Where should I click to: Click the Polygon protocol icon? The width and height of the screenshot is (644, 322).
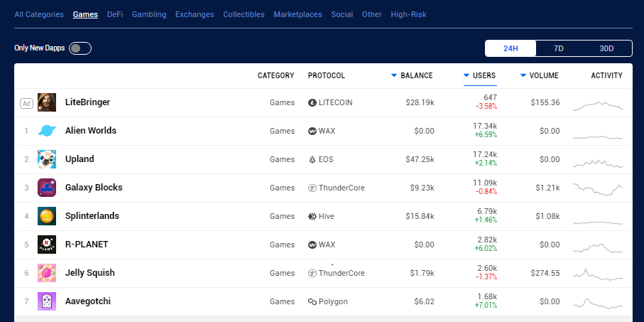(312, 301)
